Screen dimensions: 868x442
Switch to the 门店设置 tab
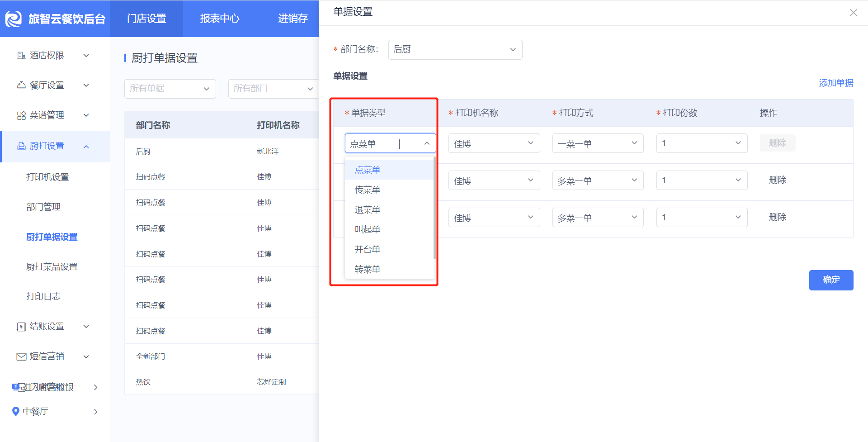146,19
